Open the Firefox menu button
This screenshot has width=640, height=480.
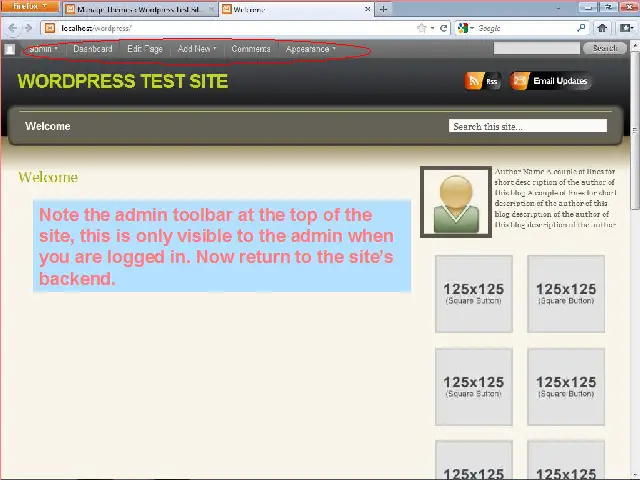(28, 7)
